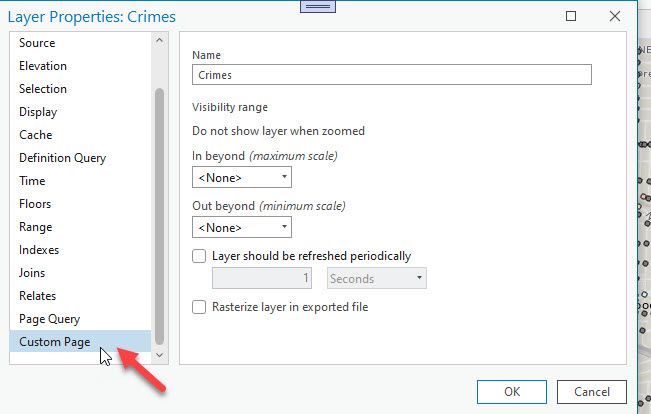Open the In beyond maximum scale dropdown
This screenshot has width=651, height=414.
(x=241, y=178)
